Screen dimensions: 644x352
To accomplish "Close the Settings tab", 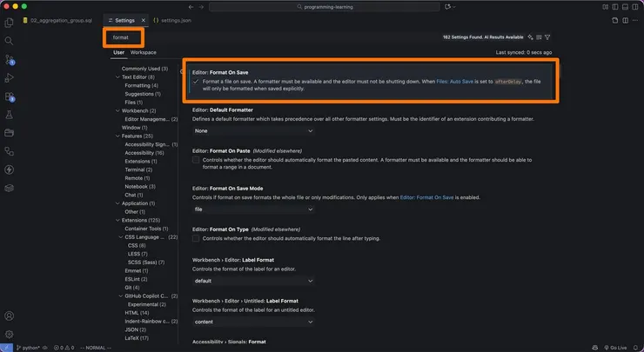I will coord(144,21).
